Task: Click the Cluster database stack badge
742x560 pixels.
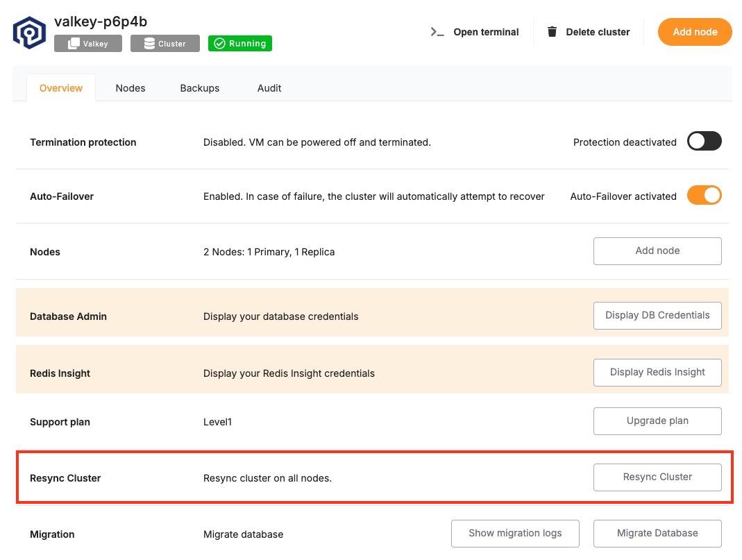Action: pos(149,44)
